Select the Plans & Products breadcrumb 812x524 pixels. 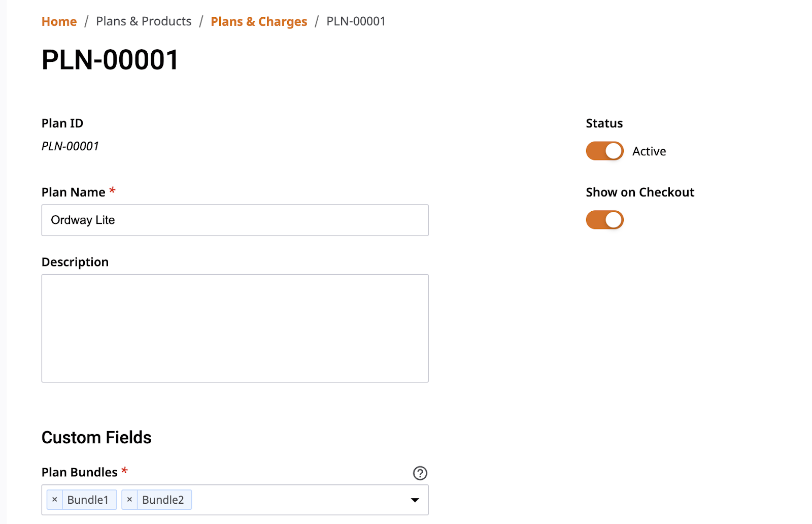(x=144, y=21)
